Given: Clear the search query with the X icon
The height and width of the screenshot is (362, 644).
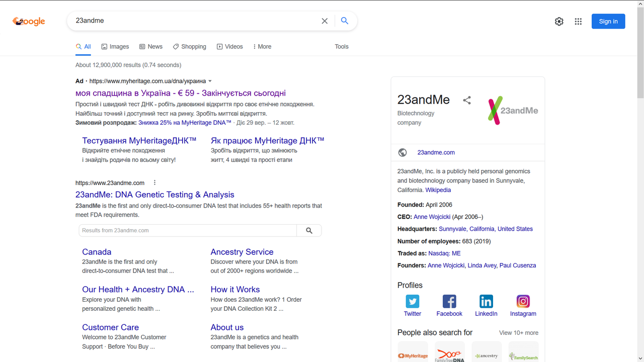Looking at the screenshot, I should tap(325, 21).
